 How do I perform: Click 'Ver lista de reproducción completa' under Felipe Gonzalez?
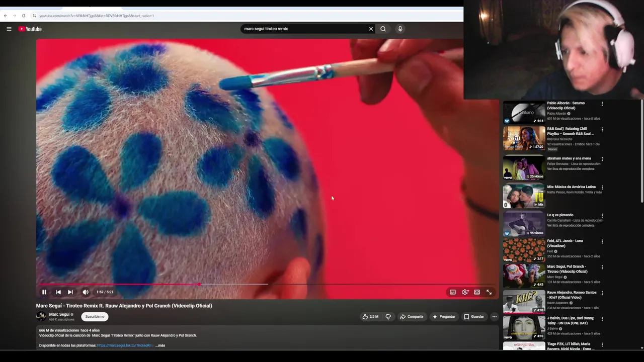click(571, 169)
